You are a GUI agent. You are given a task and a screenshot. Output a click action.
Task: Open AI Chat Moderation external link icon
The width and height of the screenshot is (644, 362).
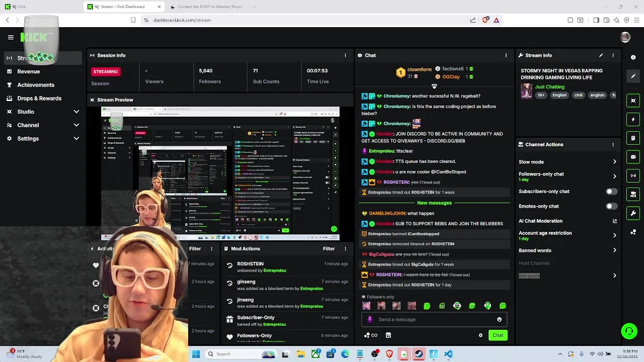pos(614,221)
